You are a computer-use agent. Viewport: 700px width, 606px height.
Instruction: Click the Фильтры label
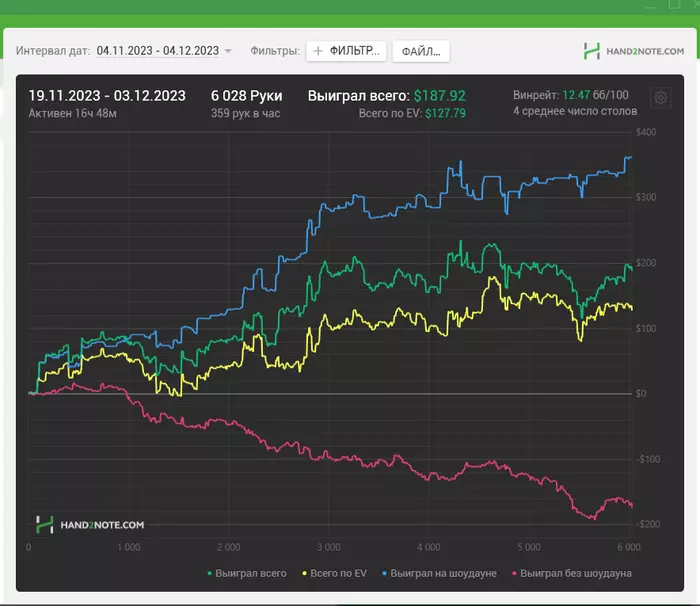[x=275, y=51]
